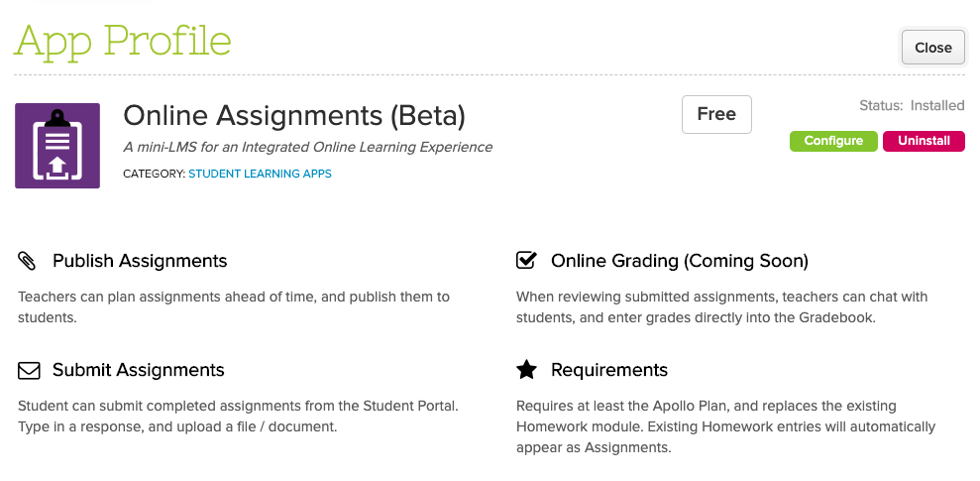Click the star icon beside Requirements

pos(526,371)
